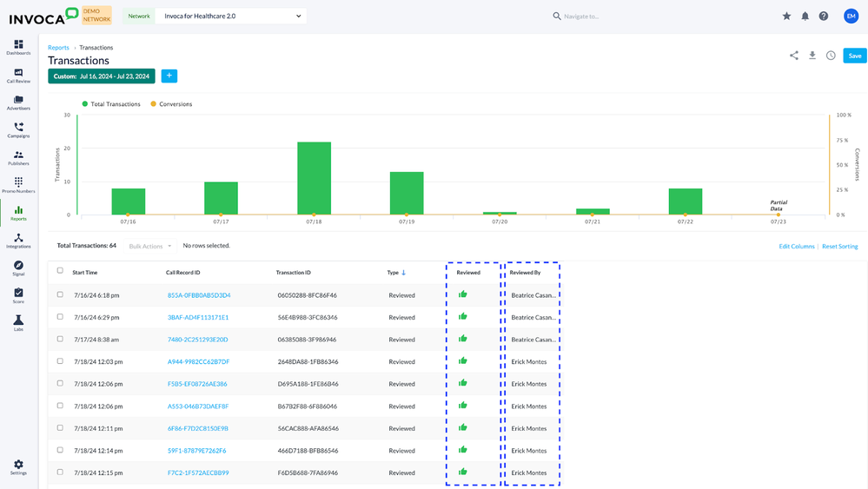Open call record F7C2-1F572AECBB99

tap(197, 473)
